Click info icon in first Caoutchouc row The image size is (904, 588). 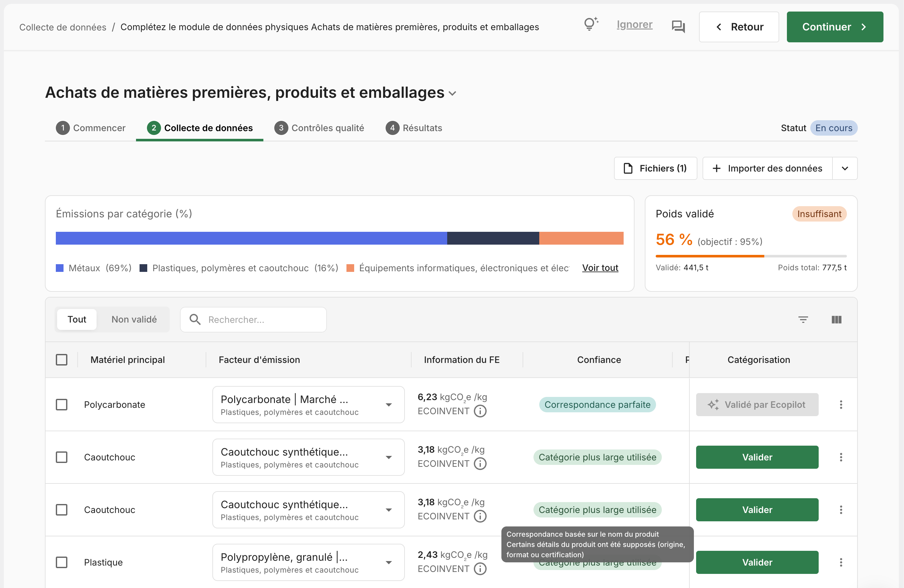pos(480,464)
